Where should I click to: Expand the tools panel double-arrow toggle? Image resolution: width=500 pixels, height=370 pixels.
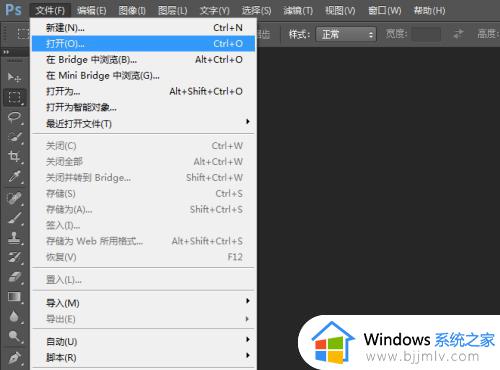(x=6, y=52)
